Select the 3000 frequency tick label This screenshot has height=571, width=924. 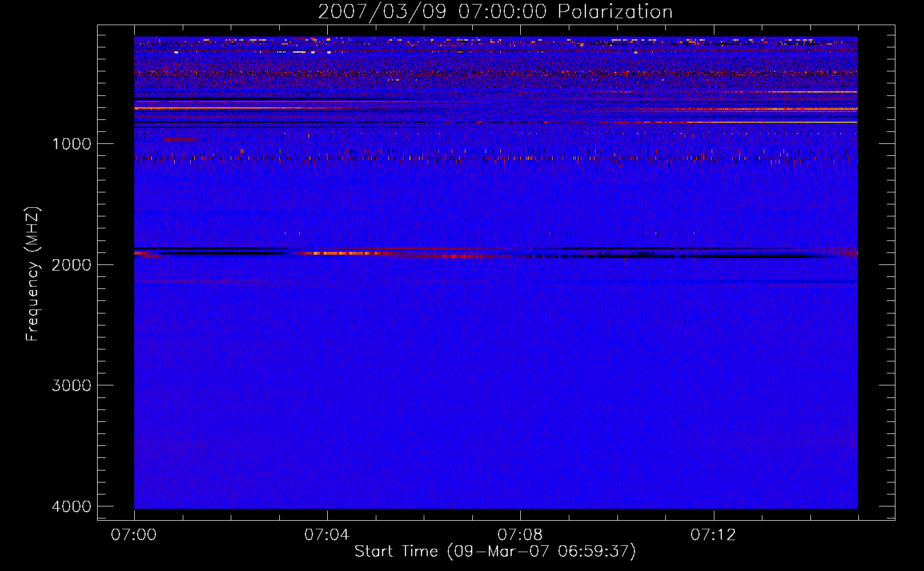click(x=71, y=385)
